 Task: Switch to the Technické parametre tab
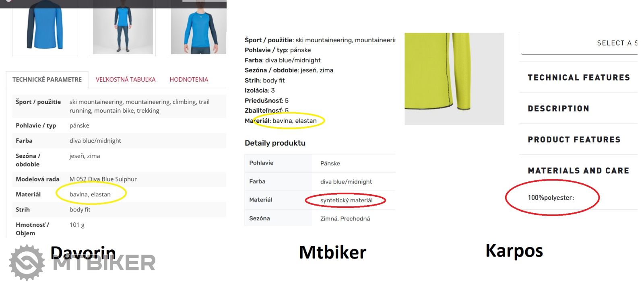47,80
